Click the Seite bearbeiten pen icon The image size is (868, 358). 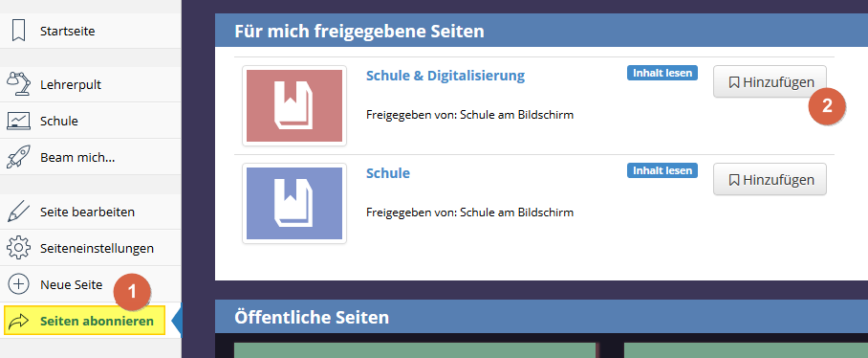coord(18,212)
